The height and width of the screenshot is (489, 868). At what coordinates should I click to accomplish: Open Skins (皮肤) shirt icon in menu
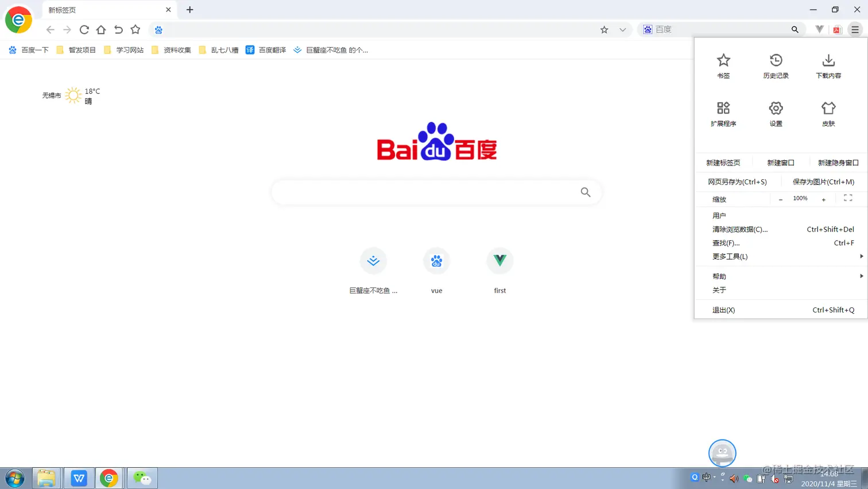[x=828, y=114]
